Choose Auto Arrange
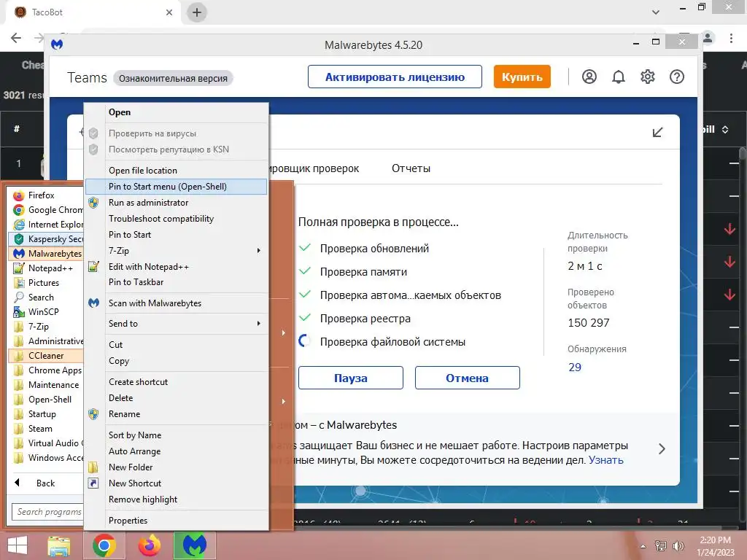The width and height of the screenshot is (747, 560). point(176,451)
